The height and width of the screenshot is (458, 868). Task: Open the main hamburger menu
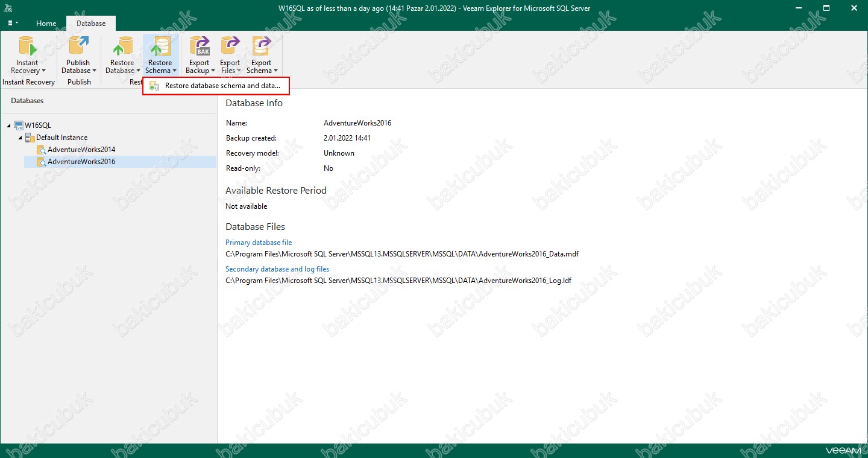(13, 23)
